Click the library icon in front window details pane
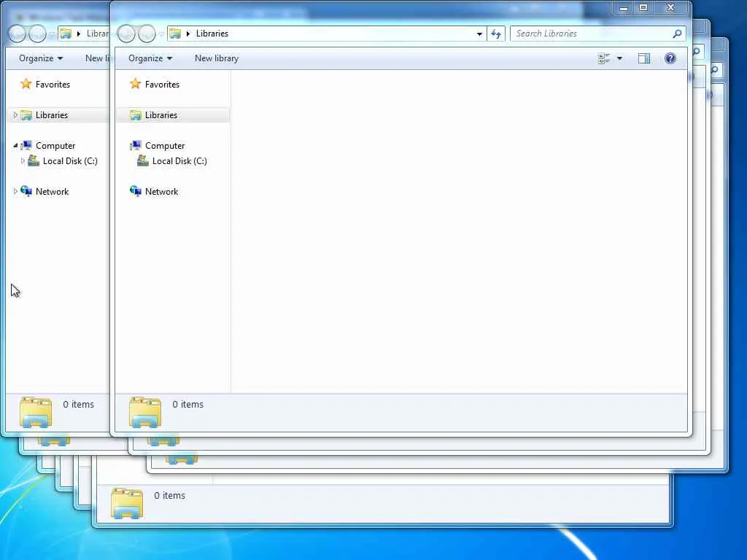The height and width of the screenshot is (560, 747). coord(145,412)
